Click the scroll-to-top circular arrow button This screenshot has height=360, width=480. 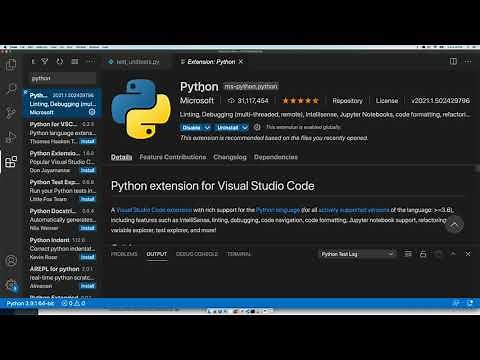tap(454, 224)
